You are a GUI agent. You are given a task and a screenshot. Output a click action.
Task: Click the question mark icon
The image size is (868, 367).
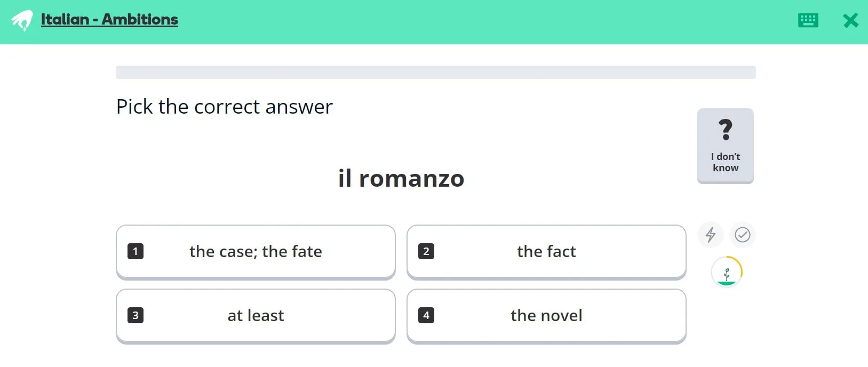pyautogui.click(x=725, y=130)
